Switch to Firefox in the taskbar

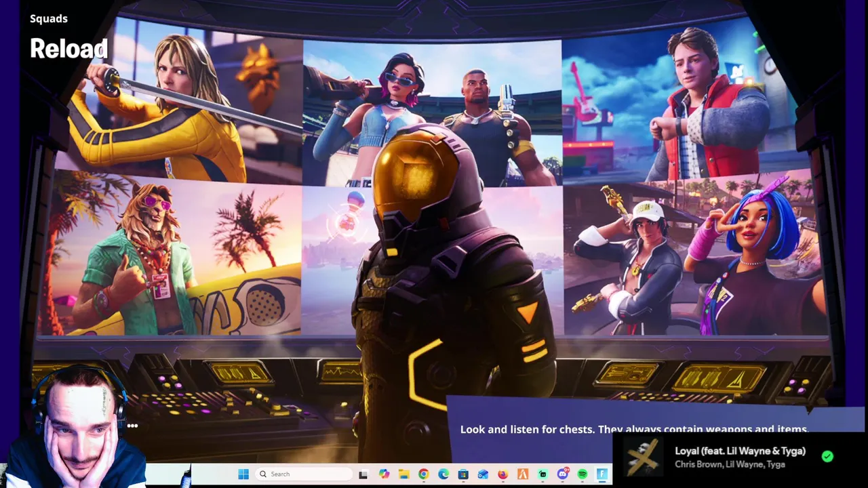pyautogui.click(x=502, y=474)
